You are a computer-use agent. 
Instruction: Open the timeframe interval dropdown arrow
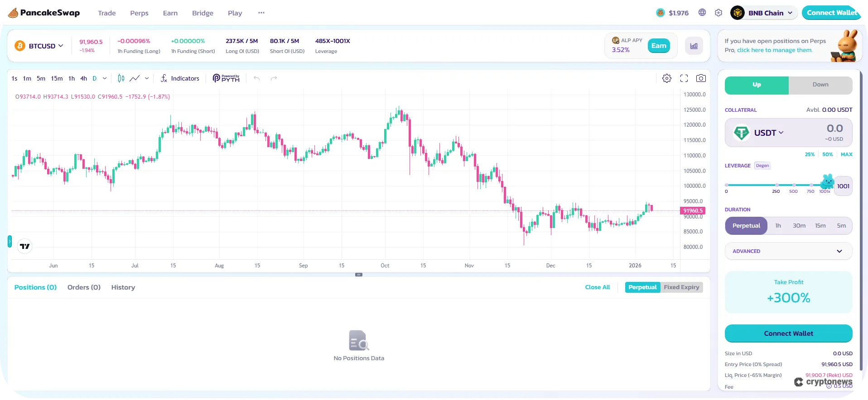(105, 78)
